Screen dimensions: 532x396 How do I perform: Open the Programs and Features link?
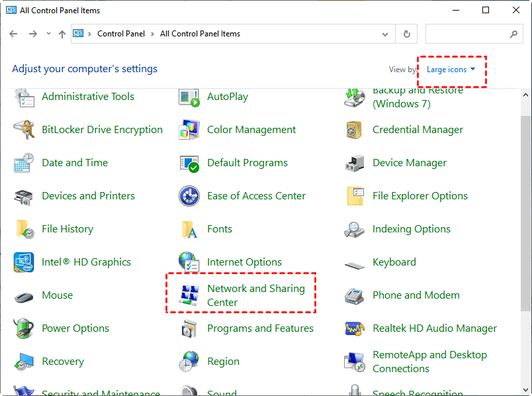pyautogui.click(x=260, y=328)
